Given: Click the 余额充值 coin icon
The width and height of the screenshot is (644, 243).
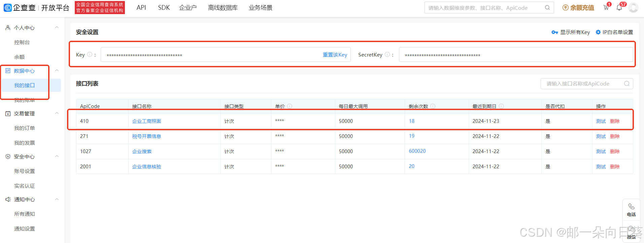Looking at the screenshot, I should coord(566,8).
